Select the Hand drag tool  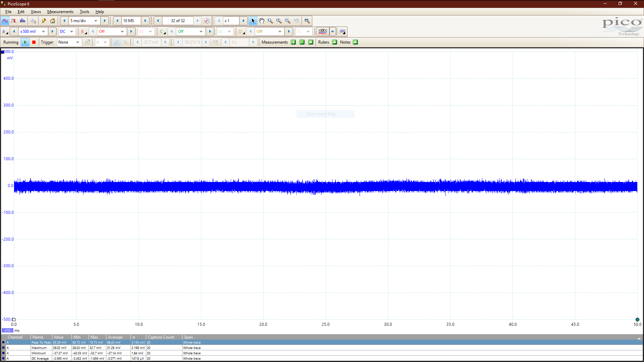pyautogui.click(x=262, y=21)
